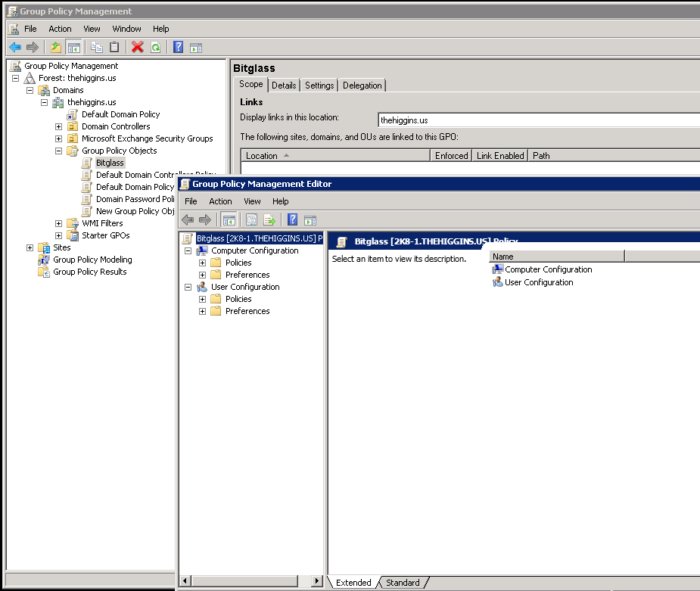The height and width of the screenshot is (591, 700).
Task: Click the Back arrow in the Editor toolbar
Action: point(187,219)
